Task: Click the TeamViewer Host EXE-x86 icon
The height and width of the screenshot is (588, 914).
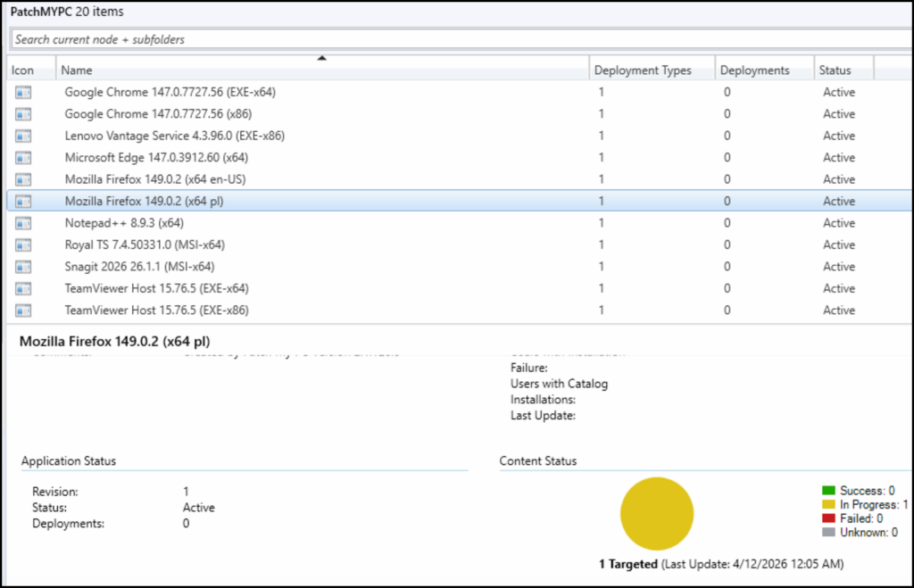Action: 23,311
